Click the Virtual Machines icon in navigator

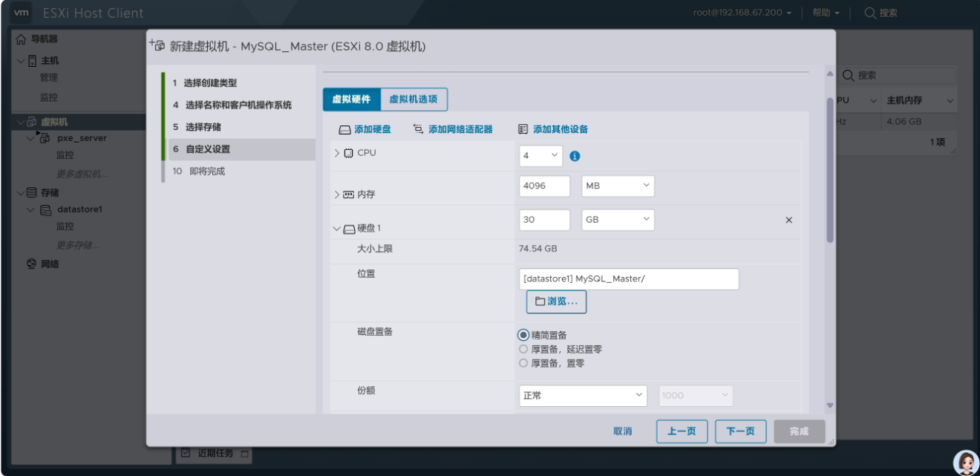coord(32,122)
